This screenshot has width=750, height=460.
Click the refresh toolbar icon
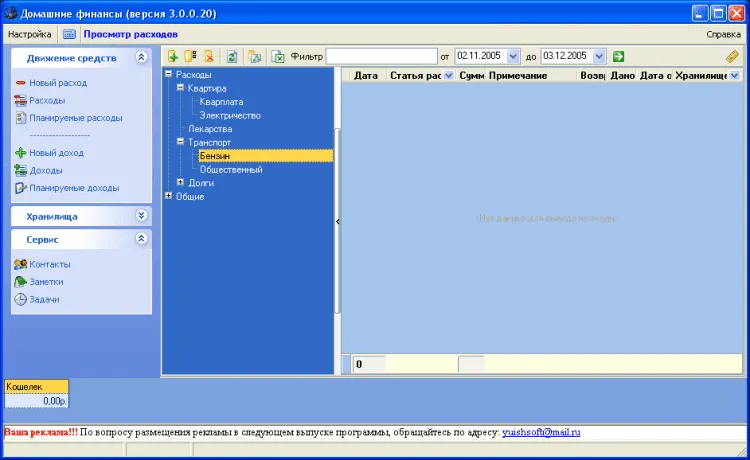click(232, 56)
